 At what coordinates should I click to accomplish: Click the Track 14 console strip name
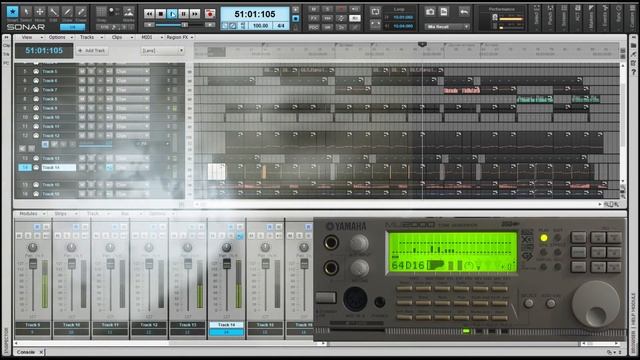tap(227, 325)
